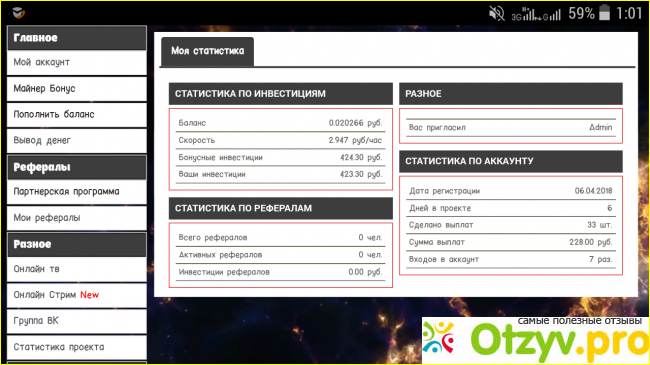The height and width of the screenshot is (365, 650).
Task: Click the Рефералы section header
Action: point(77,168)
